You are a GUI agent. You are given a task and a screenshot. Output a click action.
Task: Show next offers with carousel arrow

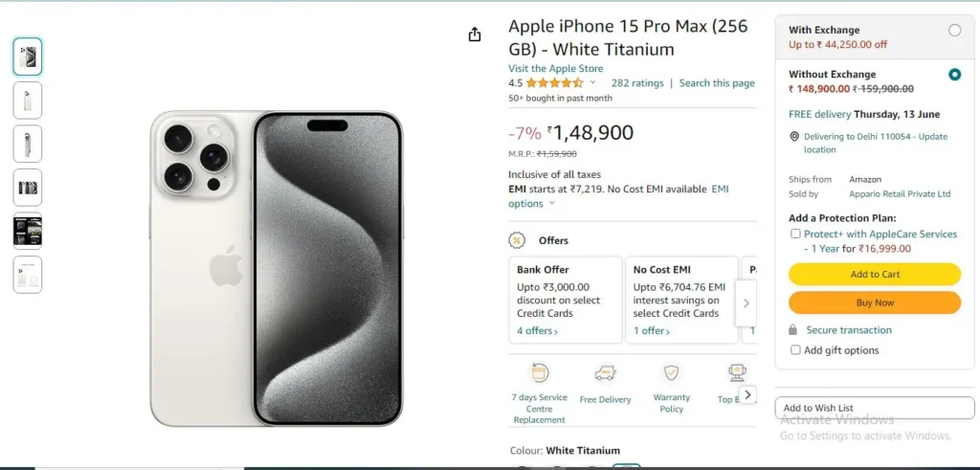(746, 303)
